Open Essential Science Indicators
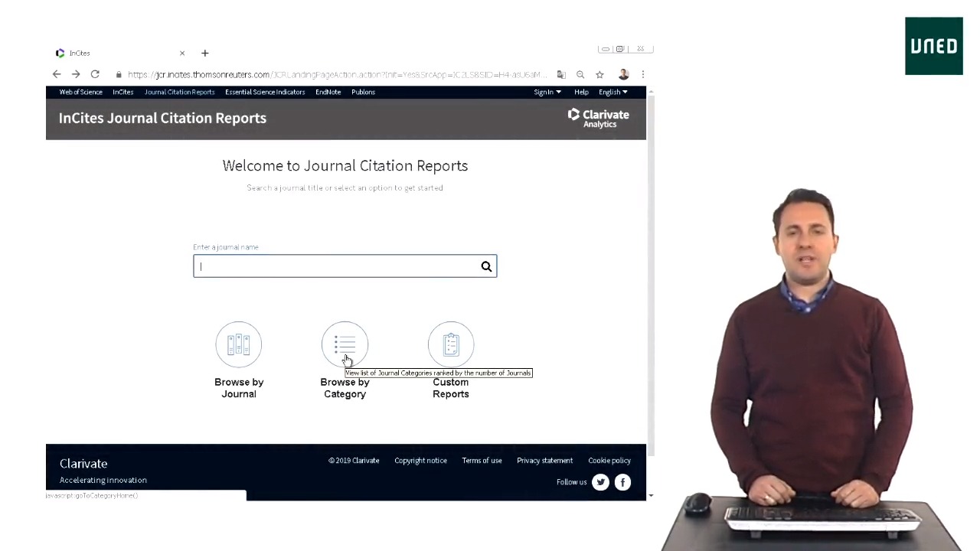The width and height of the screenshot is (980, 551). tap(265, 92)
